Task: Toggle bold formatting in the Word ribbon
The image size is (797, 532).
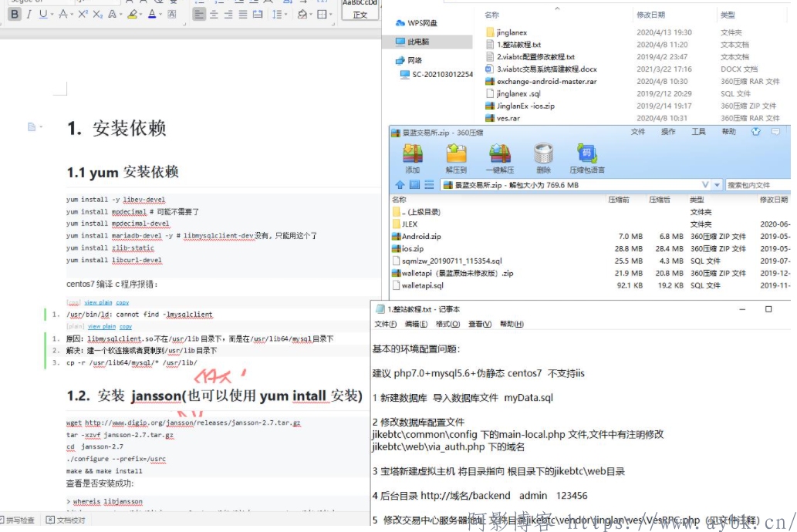Action: tap(15, 14)
